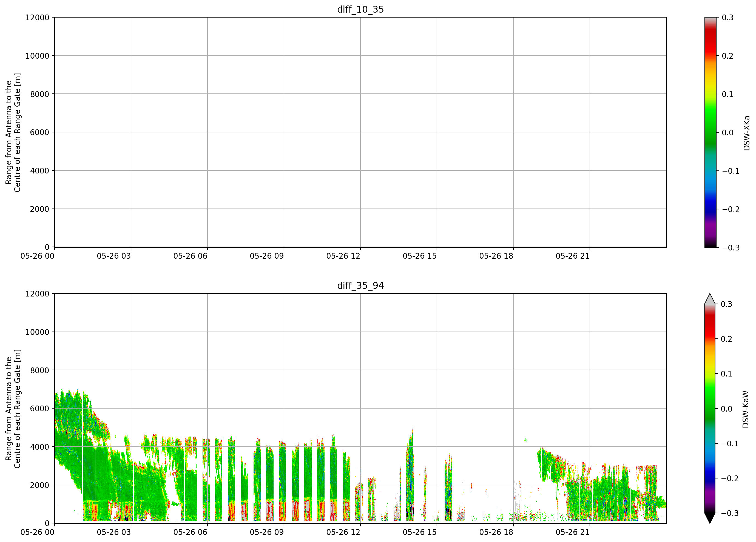
Task: Select the y-axis range label of diff_35_94
Action: click(13, 409)
